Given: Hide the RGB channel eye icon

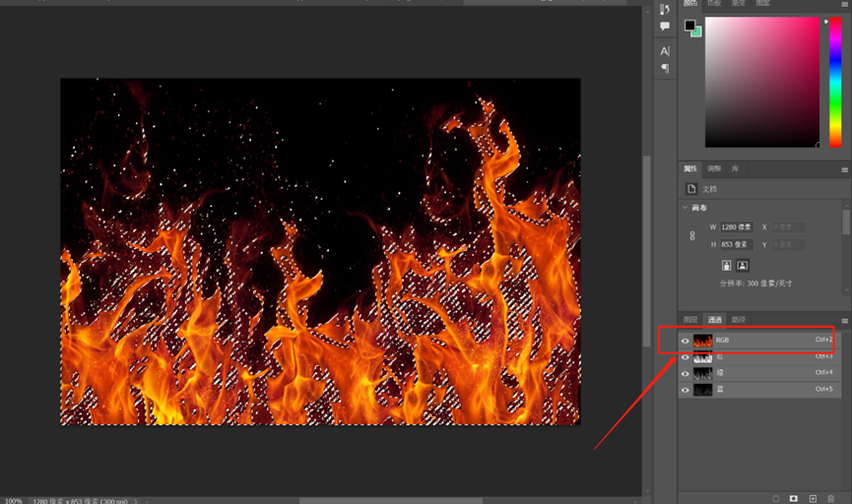Looking at the screenshot, I should coord(686,341).
